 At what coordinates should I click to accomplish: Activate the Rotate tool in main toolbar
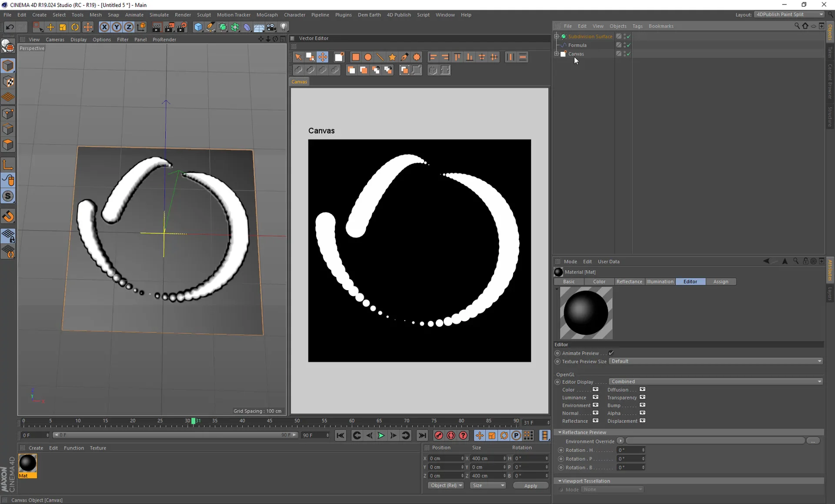point(75,27)
